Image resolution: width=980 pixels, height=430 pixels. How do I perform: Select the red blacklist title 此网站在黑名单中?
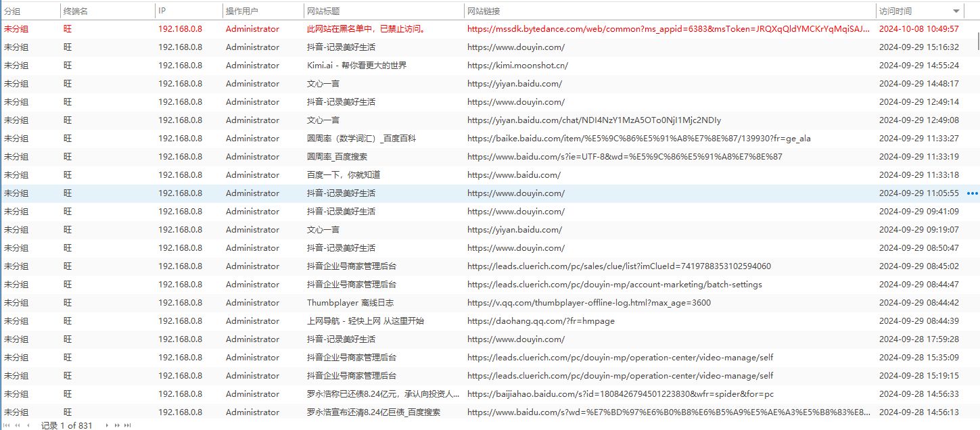point(366,29)
